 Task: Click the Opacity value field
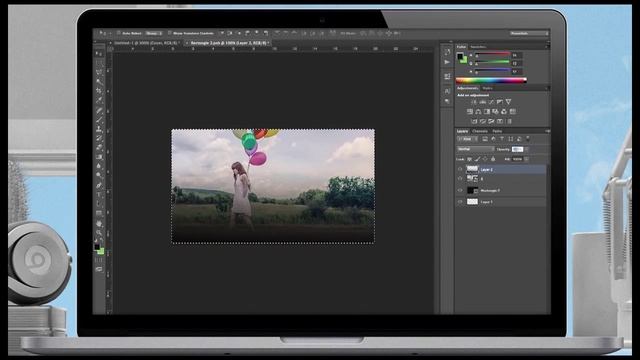517,149
